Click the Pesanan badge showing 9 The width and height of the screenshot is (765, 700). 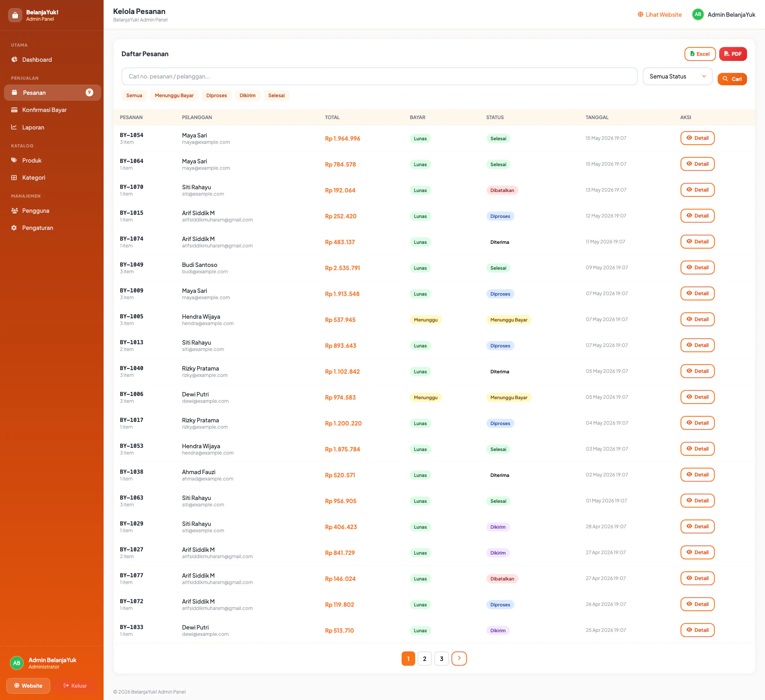(x=89, y=92)
